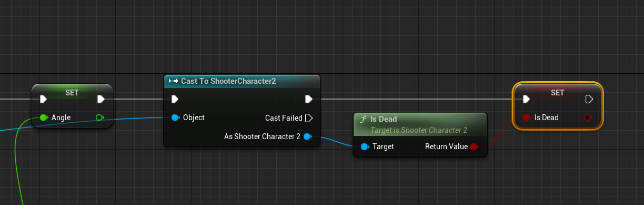644x205 pixels.
Task: Click the red Is Dead output pin
Action: click(588, 118)
